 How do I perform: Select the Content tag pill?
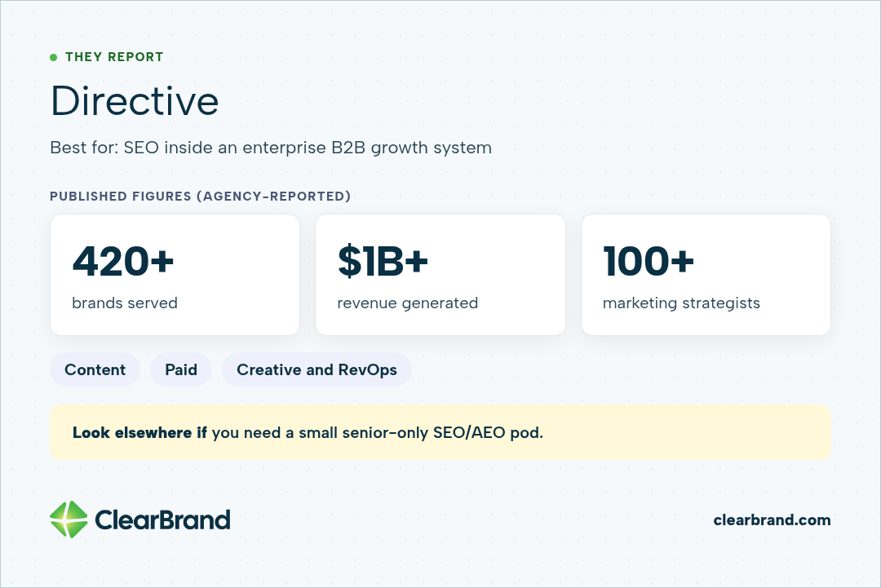click(x=95, y=369)
